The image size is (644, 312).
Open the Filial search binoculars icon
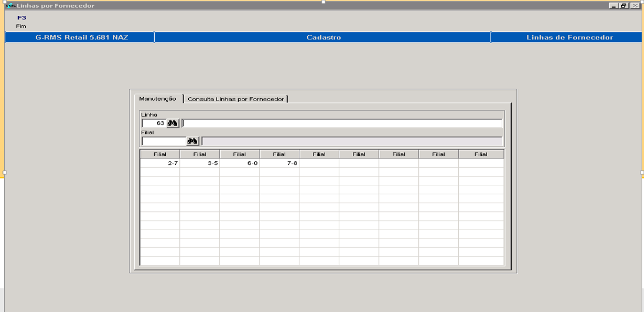tap(193, 141)
